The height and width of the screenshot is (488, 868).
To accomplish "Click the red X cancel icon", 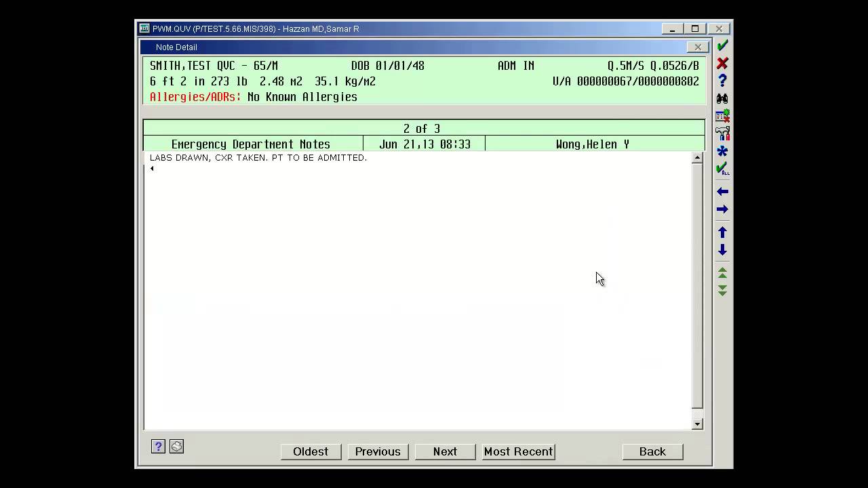I will coord(722,63).
